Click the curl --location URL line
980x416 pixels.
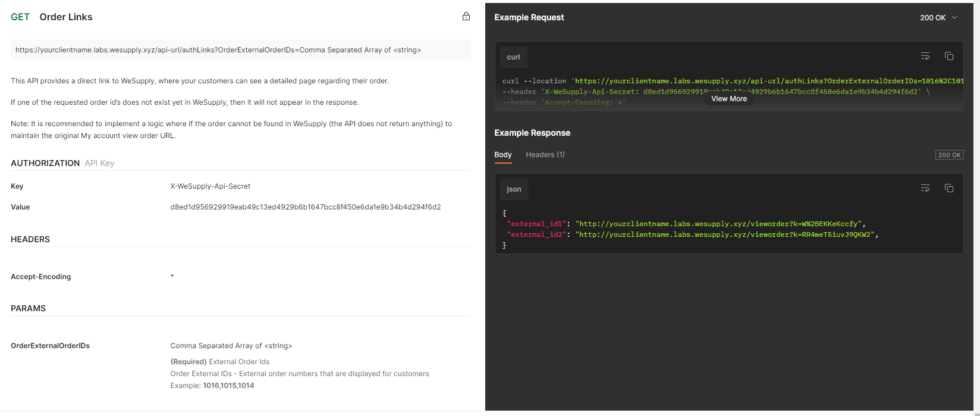pyautogui.click(x=733, y=81)
